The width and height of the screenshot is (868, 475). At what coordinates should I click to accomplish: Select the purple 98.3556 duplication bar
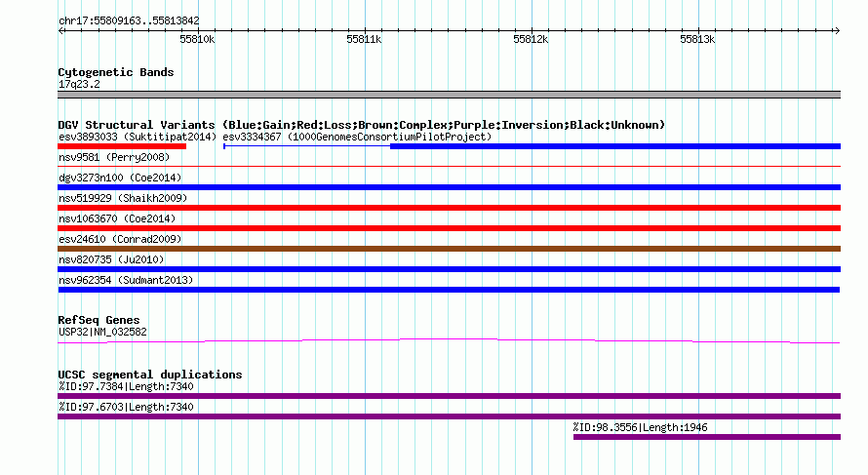(707, 437)
